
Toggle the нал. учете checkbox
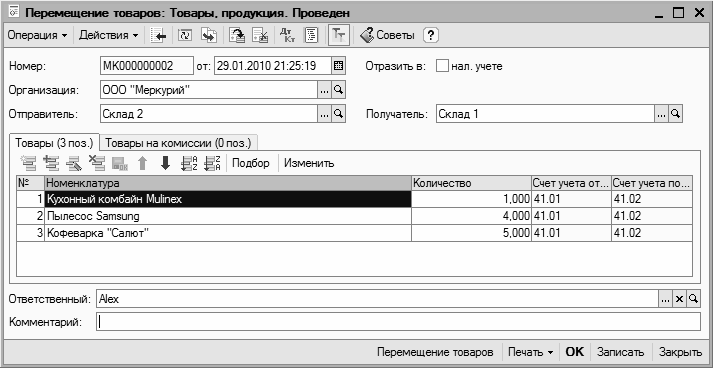pos(442,66)
